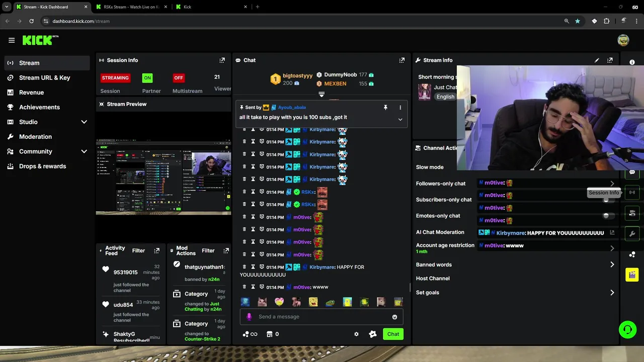Viewport: 644px width, 362px height.
Task: Open browser extensions puzzle icon
Action: (x=606, y=21)
